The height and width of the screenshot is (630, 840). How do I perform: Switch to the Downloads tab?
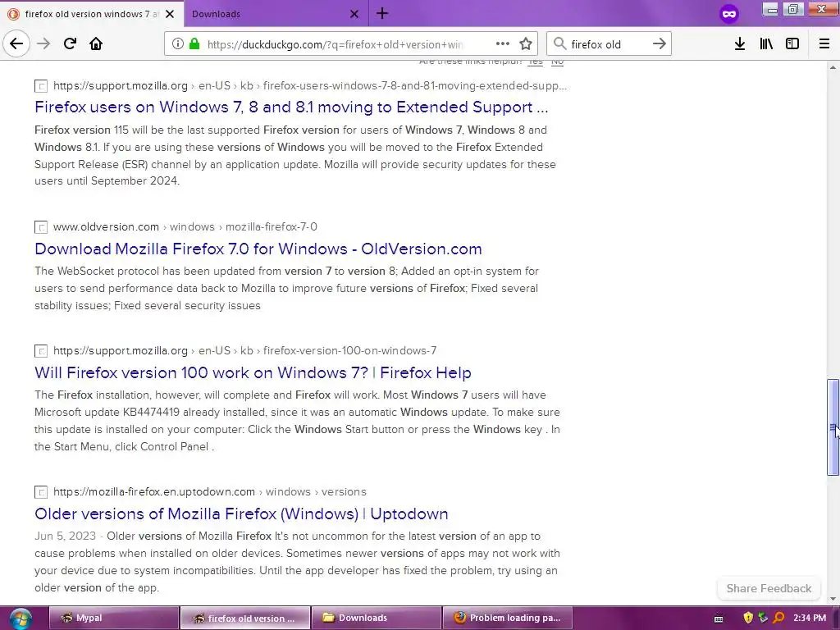click(276, 14)
